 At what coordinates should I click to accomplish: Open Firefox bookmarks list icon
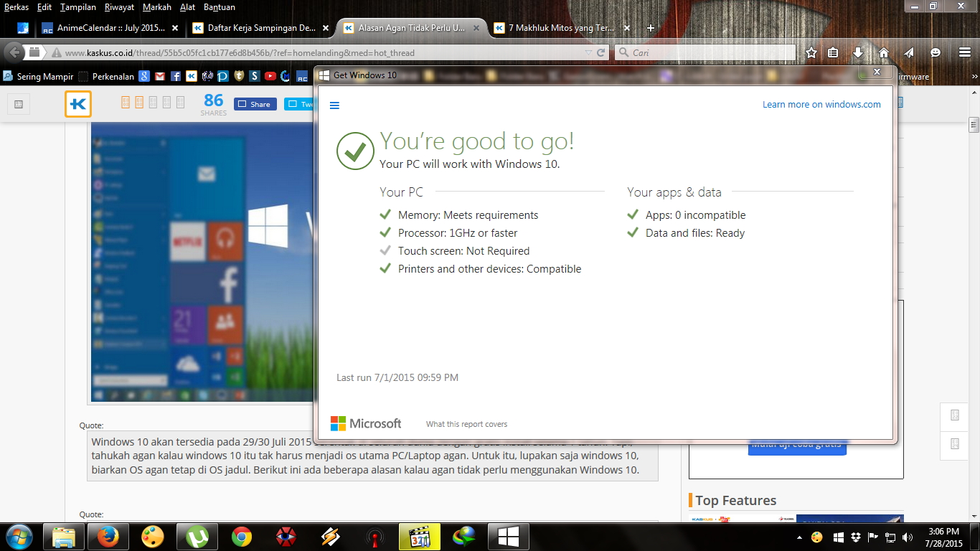pos(833,52)
